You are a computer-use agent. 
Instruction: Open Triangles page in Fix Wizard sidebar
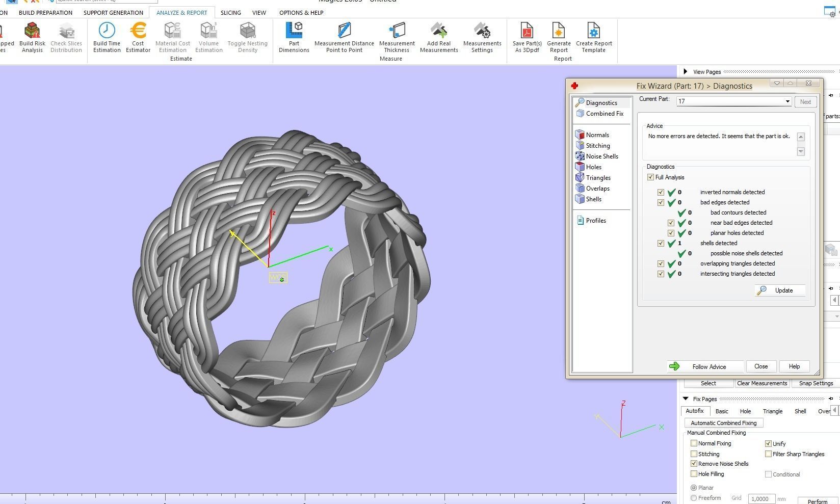point(598,178)
